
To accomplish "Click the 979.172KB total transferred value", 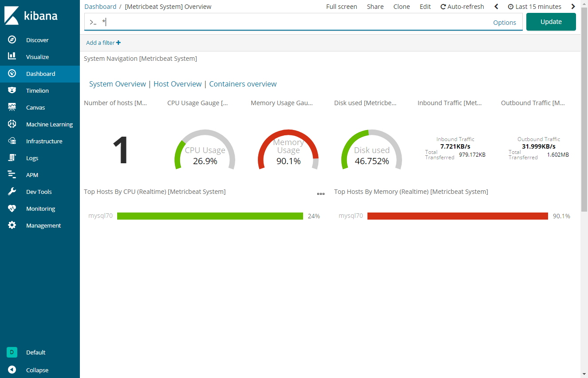I will pos(472,155).
